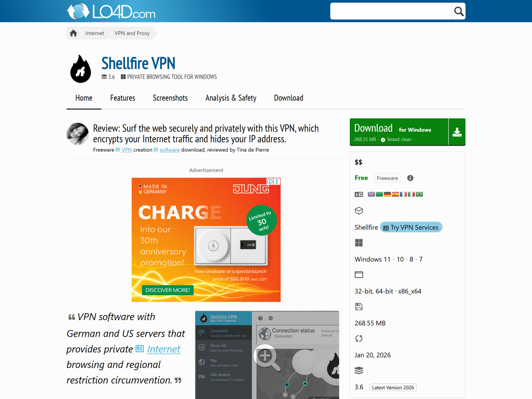Viewport: 532px width, 399px height.
Task: Click the solid green flag icon
Action: [x=379, y=194]
